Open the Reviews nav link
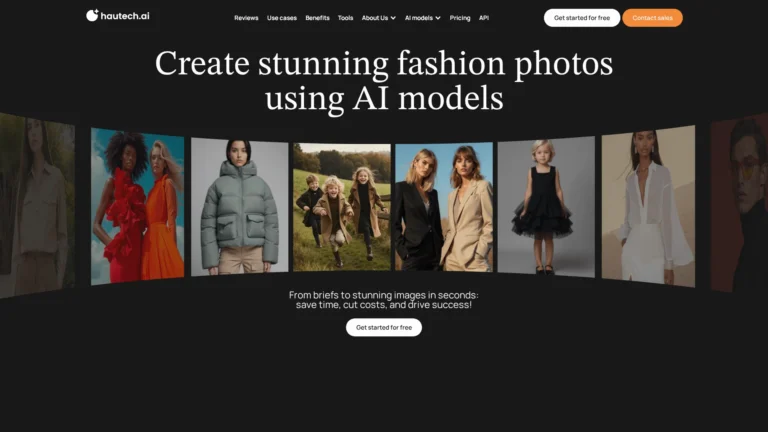Viewport: 768px width, 432px height. [246, 18]
